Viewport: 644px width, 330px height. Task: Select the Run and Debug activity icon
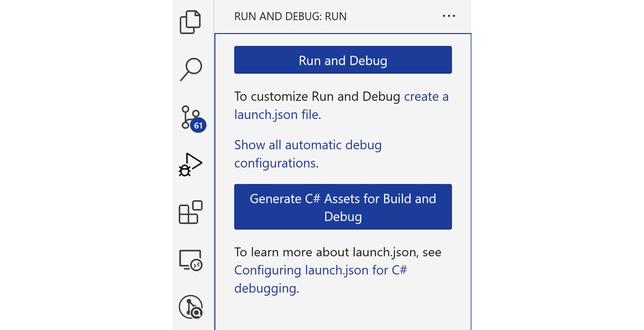tap(190, 165)
